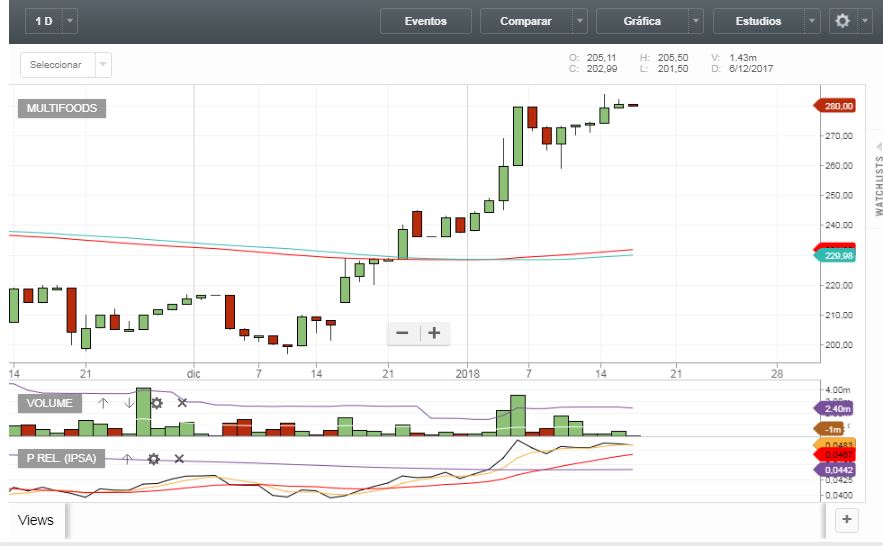
Task: Open P REL. (IPSA) settings gear
Action: click(153, 459)
